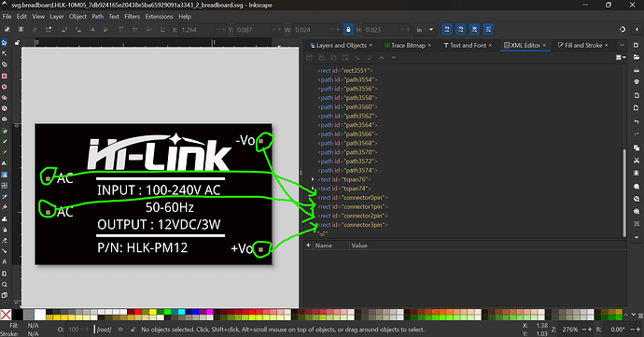Image resolution: width=644 pixels, height=337 pixels.
Task: Select the Rectangle tool in toolbox
Action: coord(5,76)
